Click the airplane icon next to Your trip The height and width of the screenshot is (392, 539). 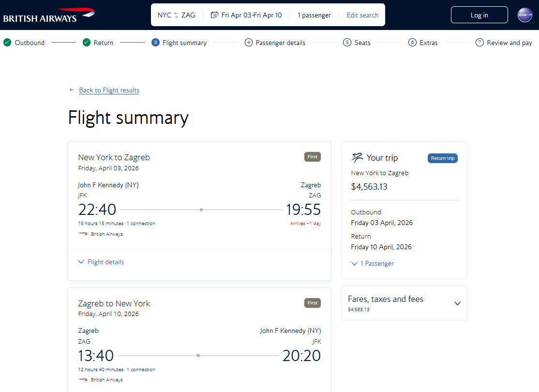pos(357,157)
